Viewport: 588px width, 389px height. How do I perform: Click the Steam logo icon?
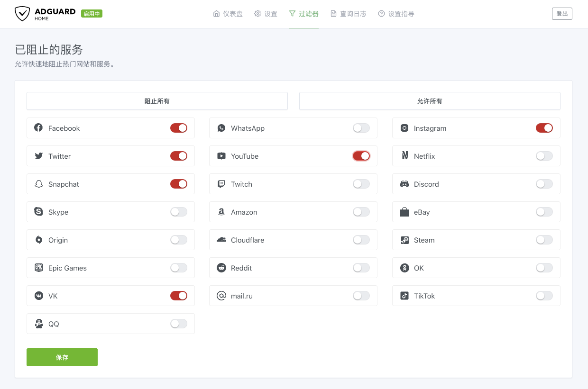(x=404, y=240)
